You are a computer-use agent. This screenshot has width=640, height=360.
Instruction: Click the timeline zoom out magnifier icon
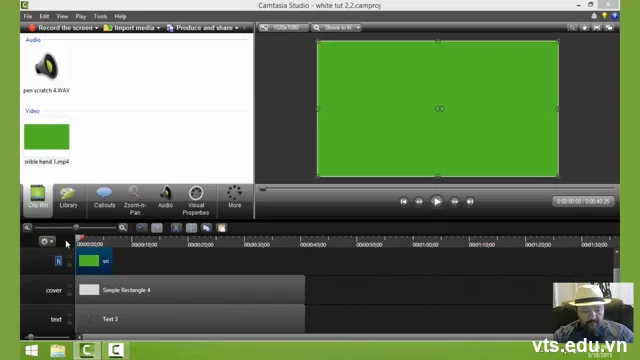pos(27,228)
